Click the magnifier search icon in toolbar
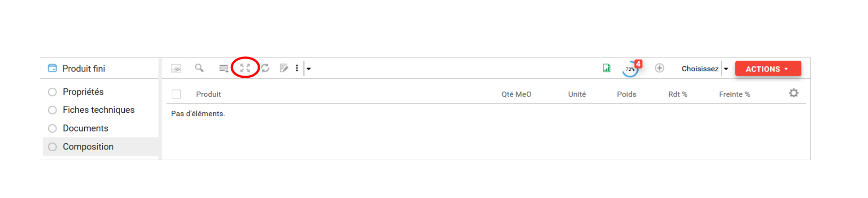This screenshot has height=198, width=868. pos(199,68)
